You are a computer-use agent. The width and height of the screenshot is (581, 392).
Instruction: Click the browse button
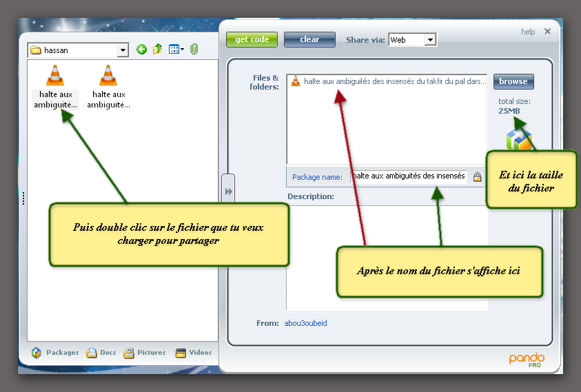point(513,81)
